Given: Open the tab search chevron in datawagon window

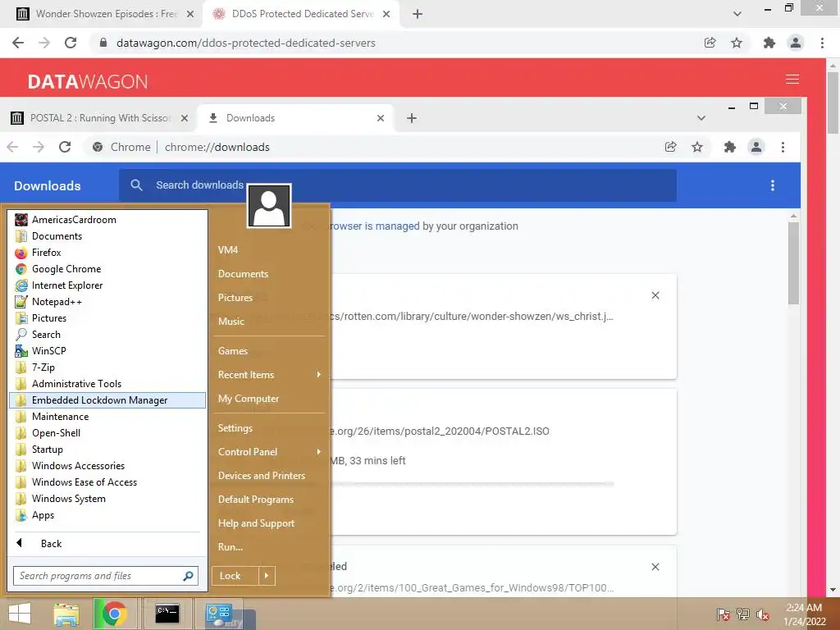Looking at the screenshot, I should point(737,14).
